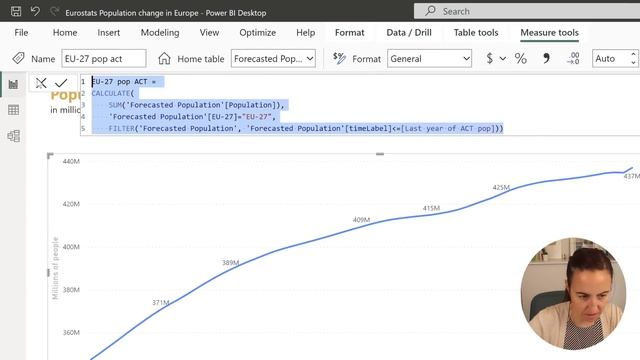Click the Auto decimal places field

coord(611,58)
